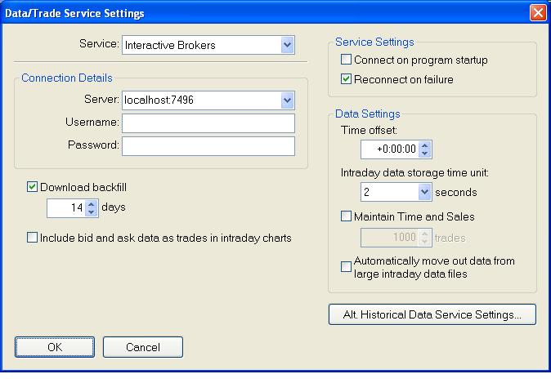Screen dimensions: 551x392
Task: Open intraday storage time unit dropdown
Action: pos(424,193)
